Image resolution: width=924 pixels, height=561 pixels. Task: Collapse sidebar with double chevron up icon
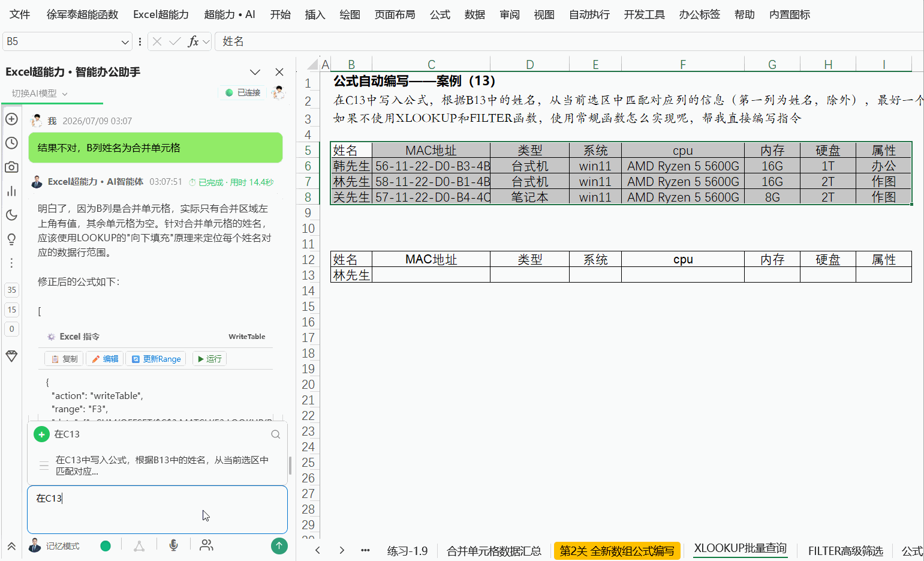click(11, 546)
